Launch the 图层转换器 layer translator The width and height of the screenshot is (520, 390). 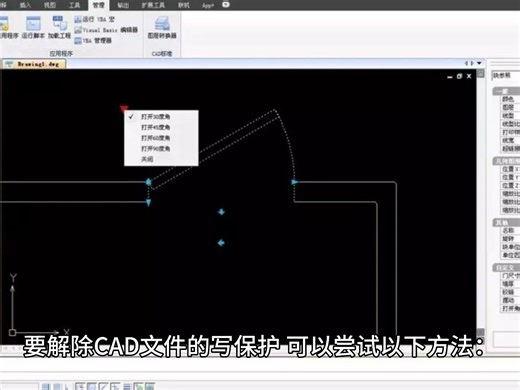click(162, 27)
